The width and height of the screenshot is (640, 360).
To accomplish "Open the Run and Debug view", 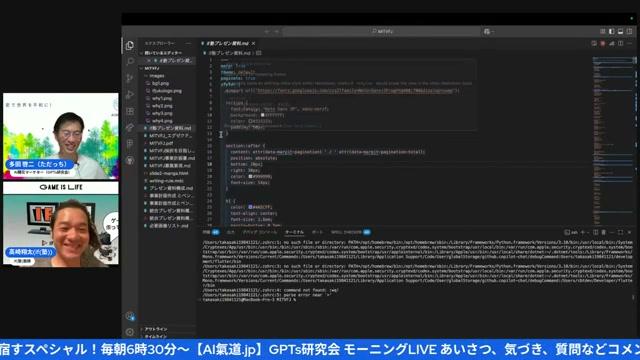I will 130,94.
